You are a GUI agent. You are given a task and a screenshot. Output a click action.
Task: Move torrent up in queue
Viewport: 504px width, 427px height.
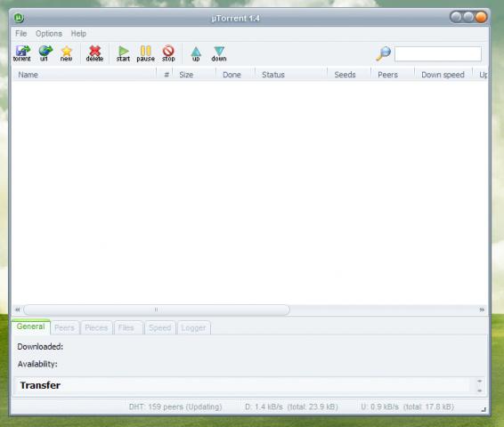coord(196,53)
